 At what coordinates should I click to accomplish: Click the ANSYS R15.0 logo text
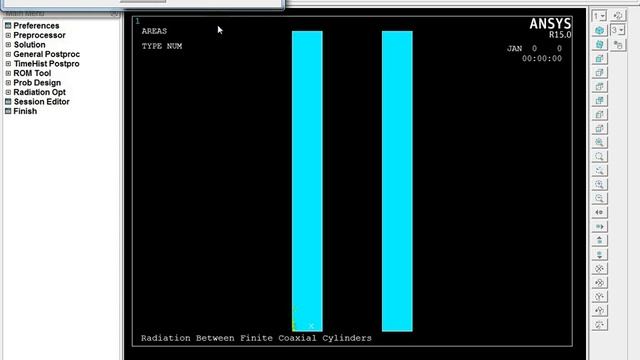click(x=550, y=28)
